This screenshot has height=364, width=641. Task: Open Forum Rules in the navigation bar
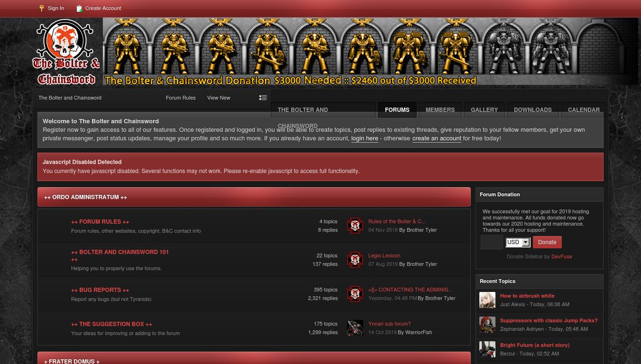point(181,98)
